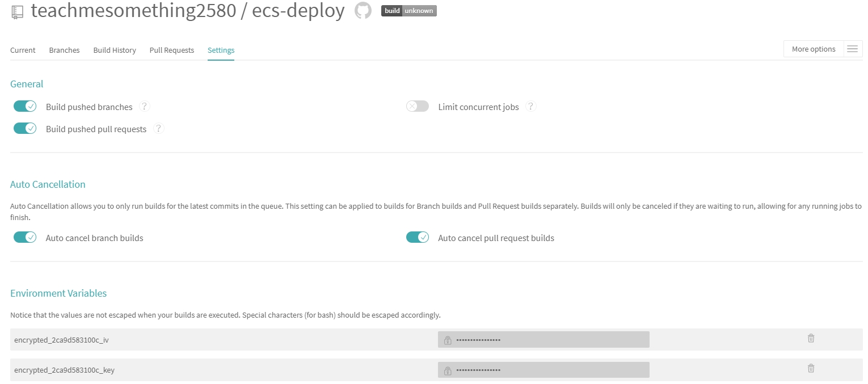Click the Limit concurrent jobs label

point(478,107)
